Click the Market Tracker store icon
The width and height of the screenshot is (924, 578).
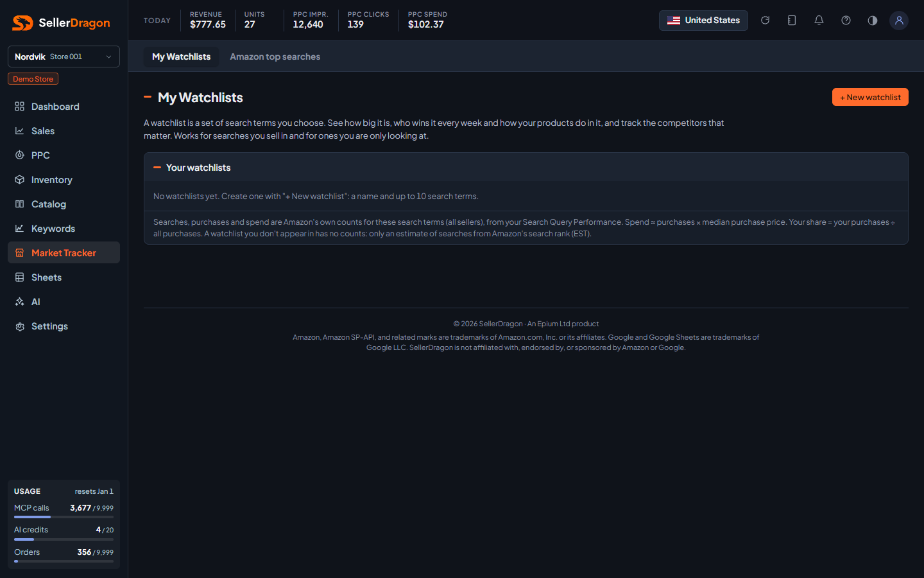20,253
